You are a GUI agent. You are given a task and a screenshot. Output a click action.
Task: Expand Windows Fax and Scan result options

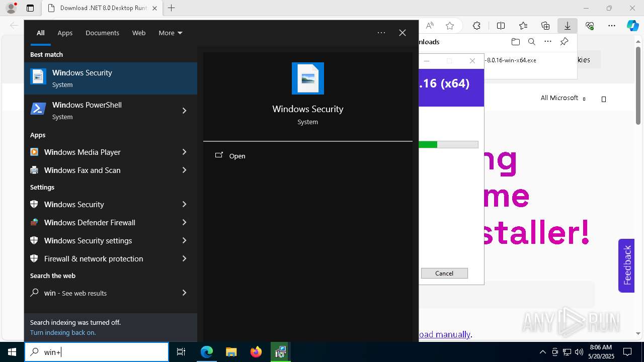click(184, 170)
